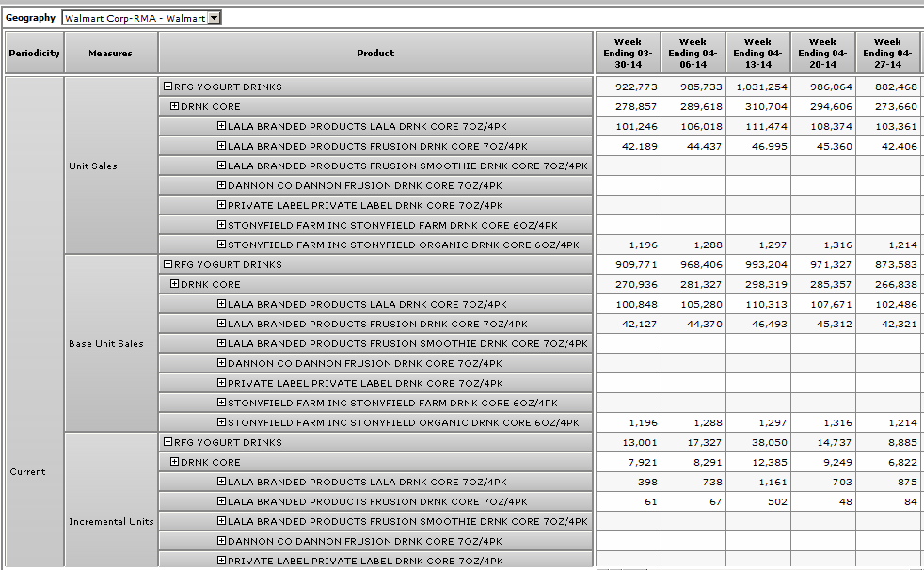
Task: Click the Current periodicity row label
Action: tap(28, 472)
